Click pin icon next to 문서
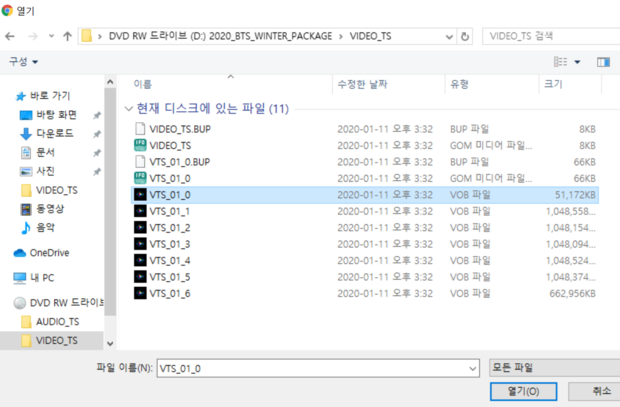 [x=97, y=153]
